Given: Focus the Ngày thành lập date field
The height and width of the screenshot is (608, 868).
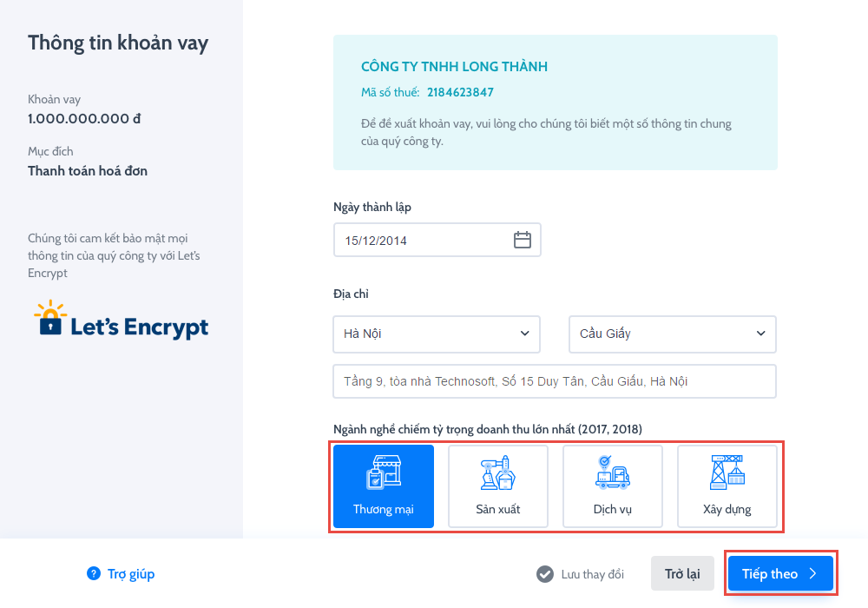Looking at the screenshot, I should (x=437, y=240).
